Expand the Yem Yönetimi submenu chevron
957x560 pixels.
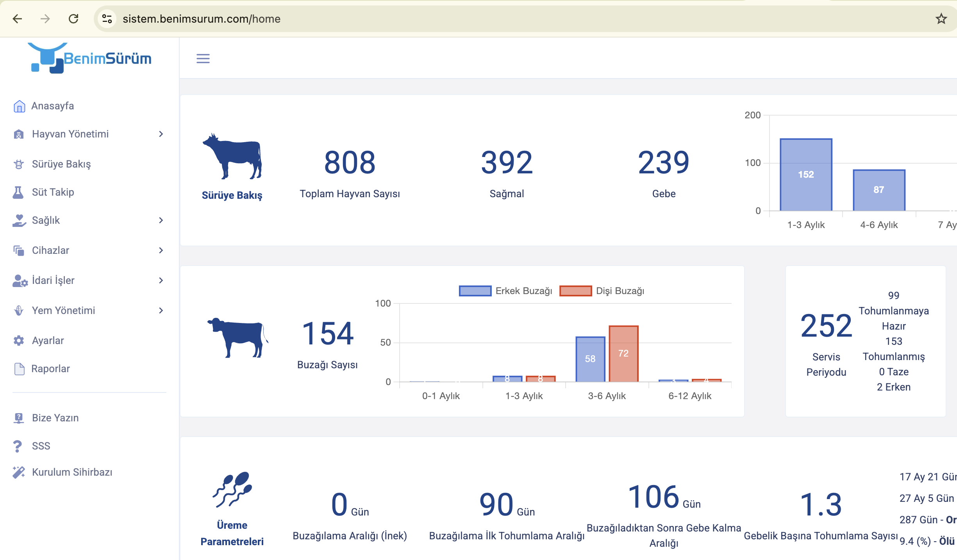[161, 310]
